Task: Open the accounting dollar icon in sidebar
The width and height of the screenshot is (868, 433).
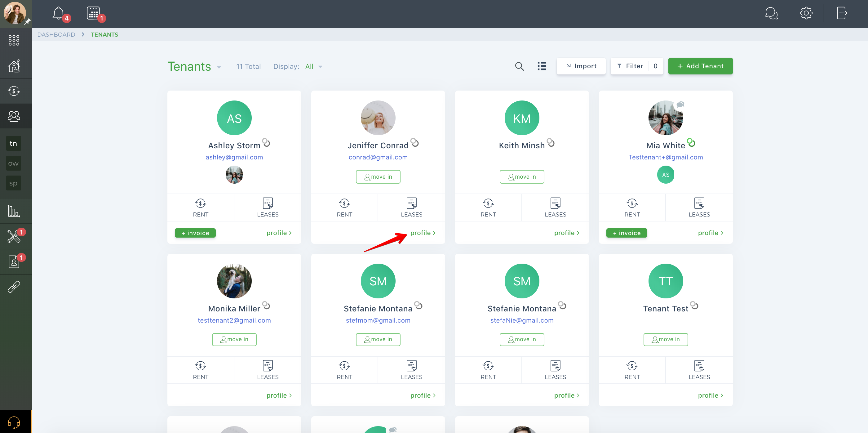Action: (x=14, y=91)
